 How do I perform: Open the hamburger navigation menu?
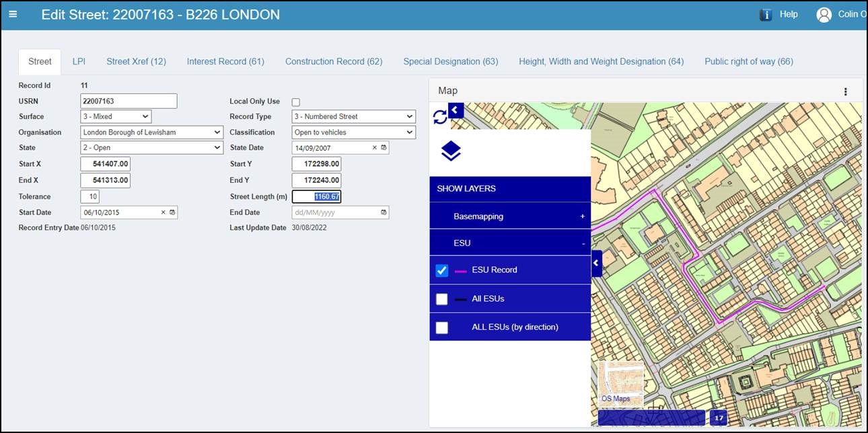tap(13, 14)
